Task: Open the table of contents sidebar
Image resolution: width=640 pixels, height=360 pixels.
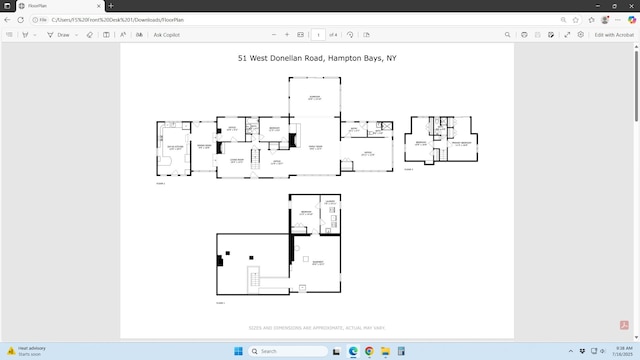Action: (9, 35)
